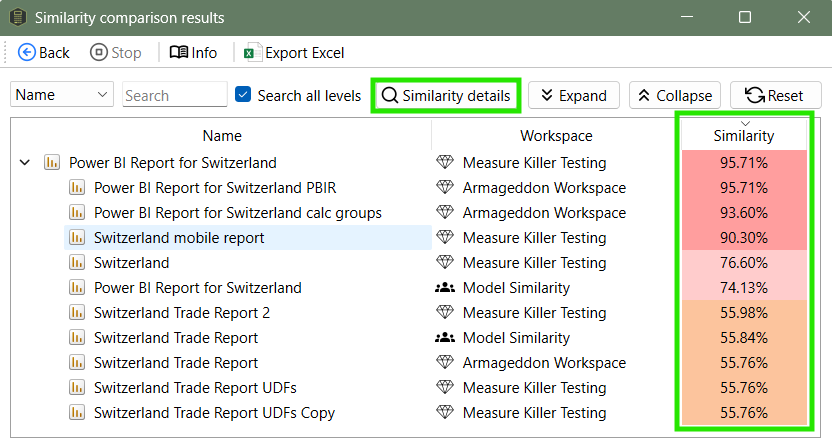
Task: Click report icon beside Trade Report UDFs Copy
Action: pos(77,412)
